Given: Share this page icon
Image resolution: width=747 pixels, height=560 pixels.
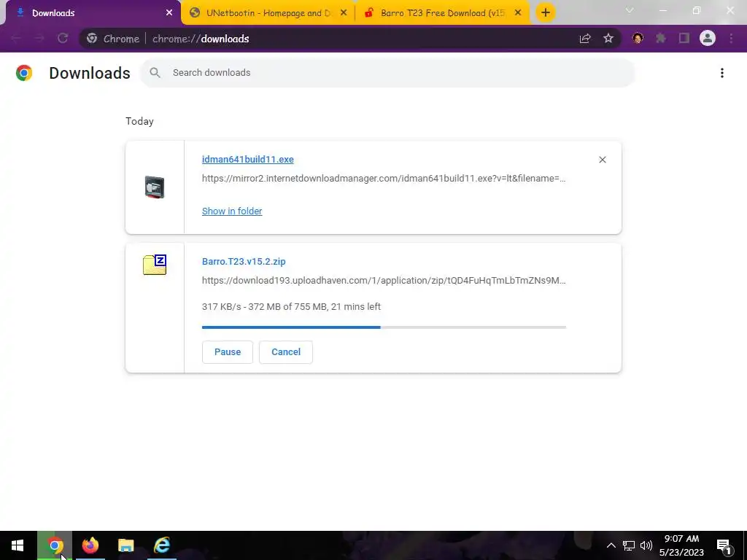Looking at the screenshot, I should point(585,39).
